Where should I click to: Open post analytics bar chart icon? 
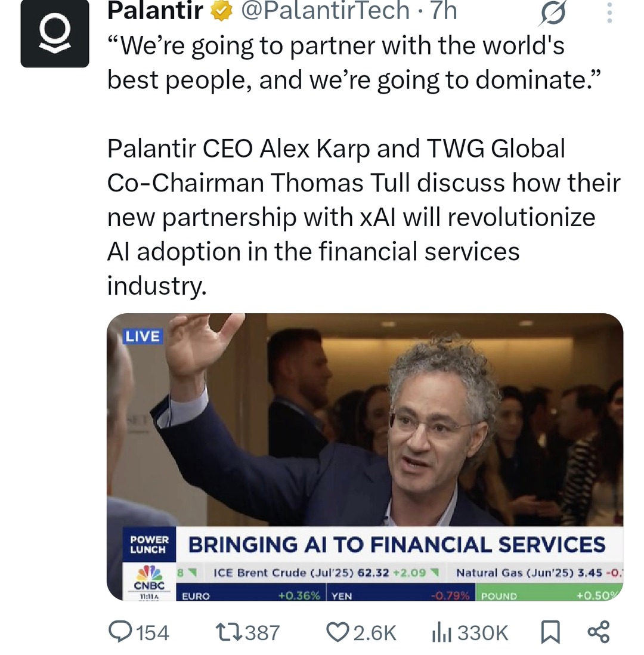coord(441,632)
